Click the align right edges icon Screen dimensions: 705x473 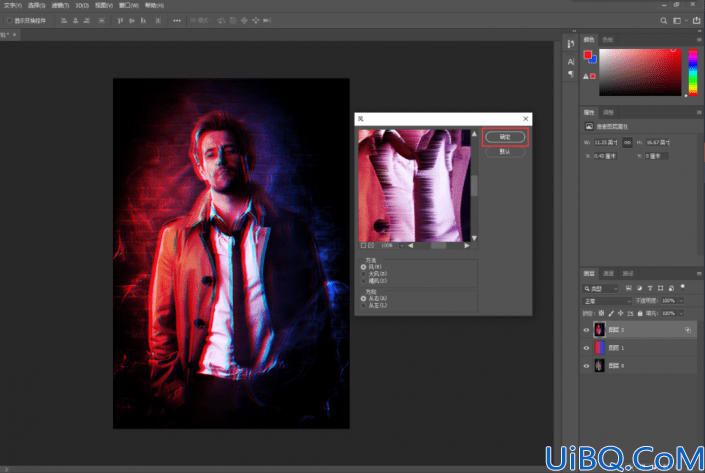[87, 21]
